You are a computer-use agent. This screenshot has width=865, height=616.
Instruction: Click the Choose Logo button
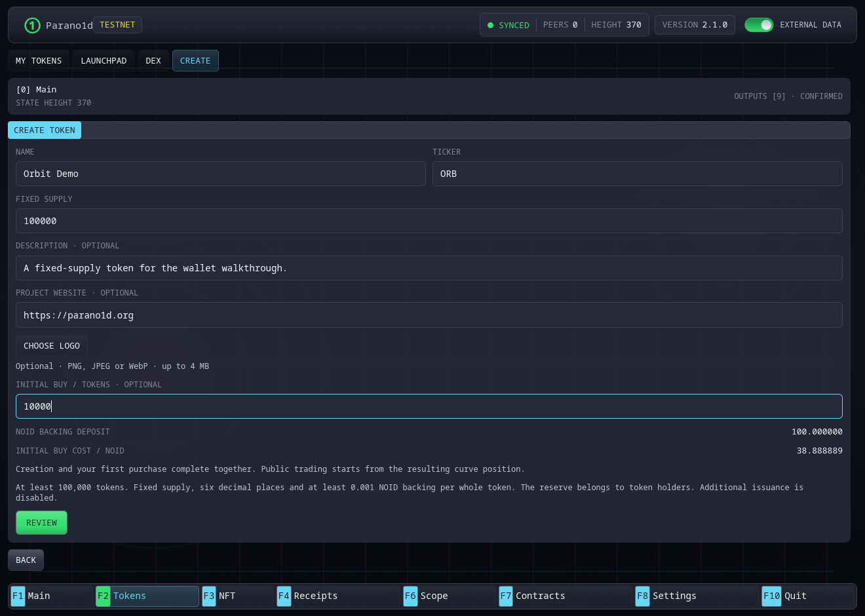pos(52,346)
